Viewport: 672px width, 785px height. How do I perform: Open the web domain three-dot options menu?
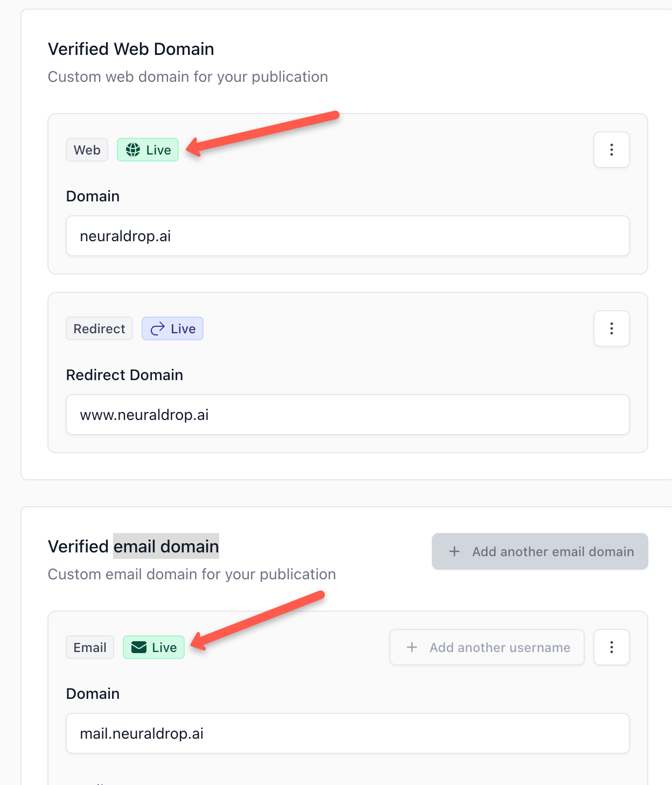point(612,150)
